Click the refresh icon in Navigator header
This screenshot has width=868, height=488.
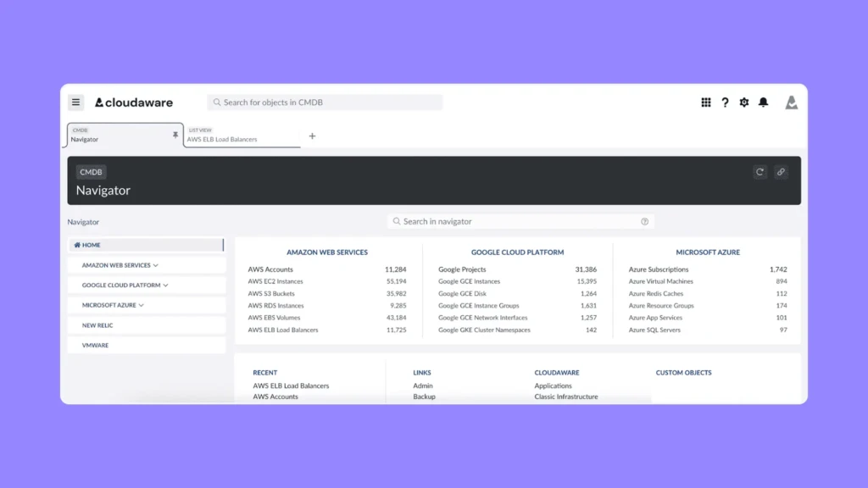(759, 172)
